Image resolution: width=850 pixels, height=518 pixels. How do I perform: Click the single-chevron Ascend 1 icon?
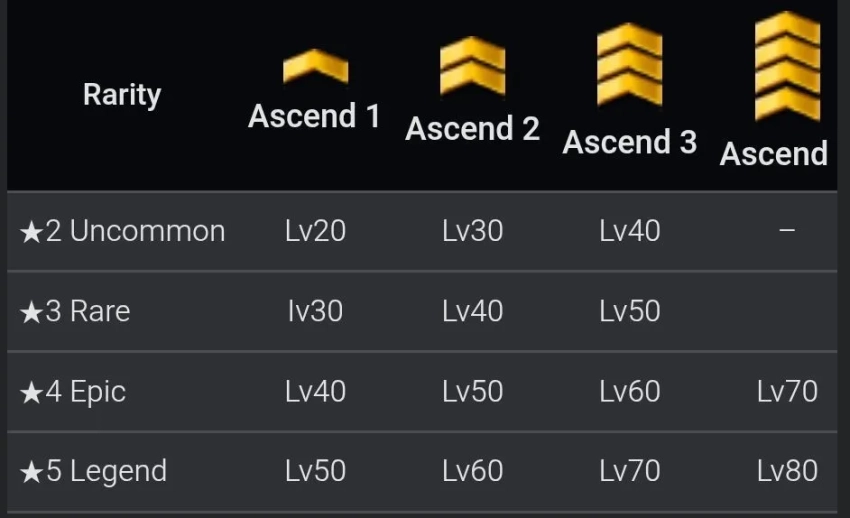point(315,67)
